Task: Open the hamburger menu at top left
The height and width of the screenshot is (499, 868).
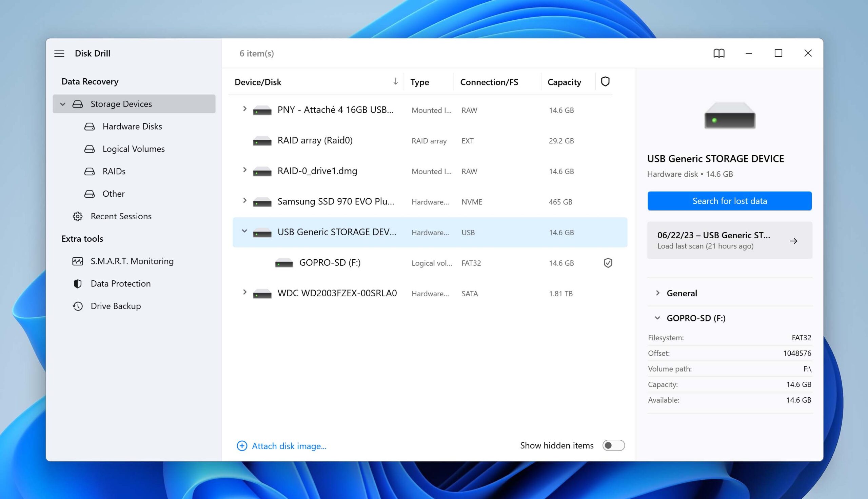Action: coord(58,53)
